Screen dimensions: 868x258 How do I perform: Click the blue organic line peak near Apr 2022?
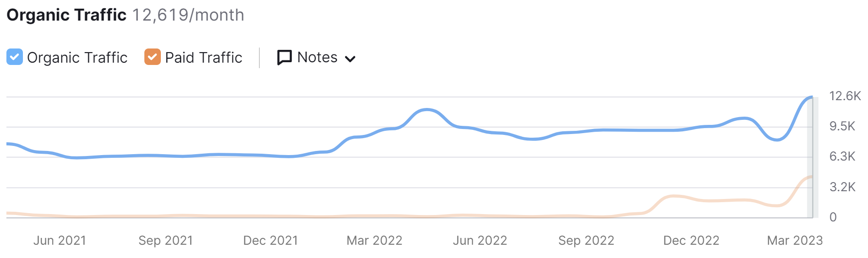tap(427, 109)
